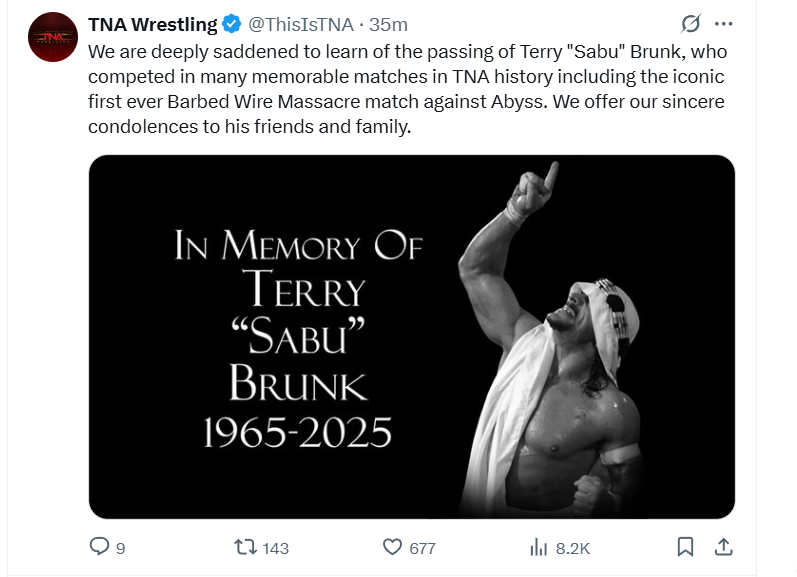
Task: Click the TNA Wrestling display name
Action: pyautogui.click(x=152, y=24)
